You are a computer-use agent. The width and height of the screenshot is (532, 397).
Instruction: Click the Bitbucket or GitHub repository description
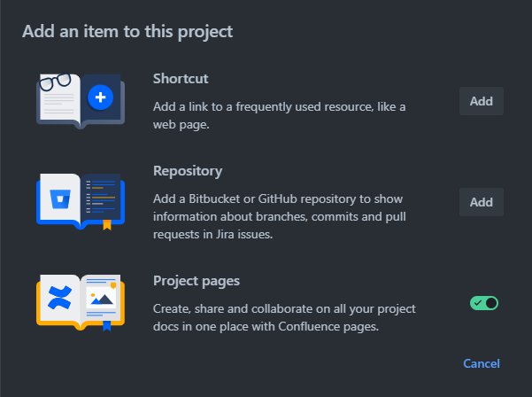(x=280, y=216)
